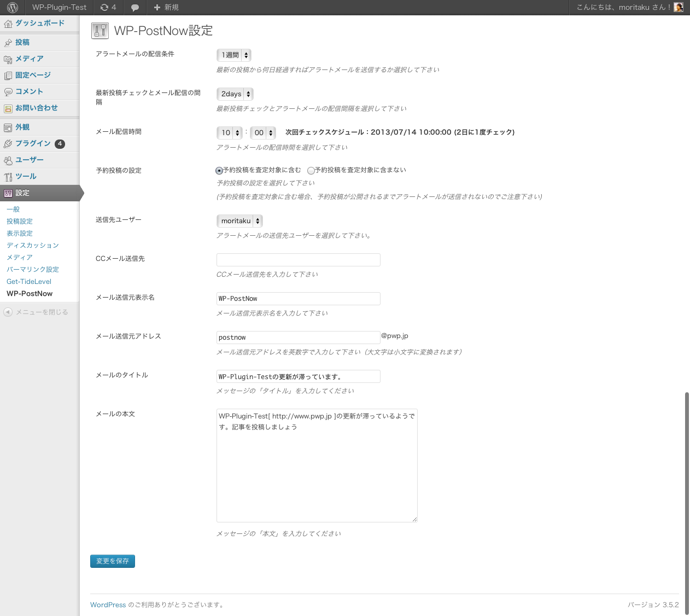690x616 pixels.
Task: Open the 1週間 alert condition dropdown
Action: [x=234, y=55]
